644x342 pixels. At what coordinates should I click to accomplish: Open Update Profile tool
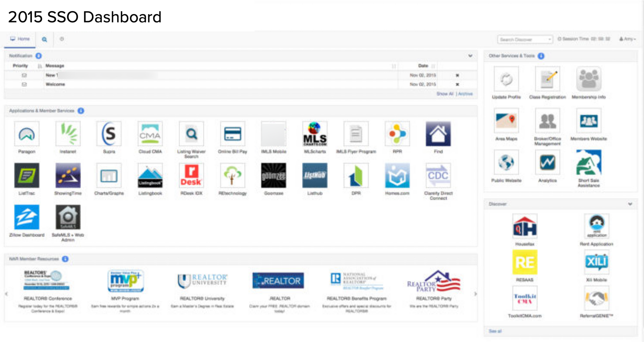[506, 79]
